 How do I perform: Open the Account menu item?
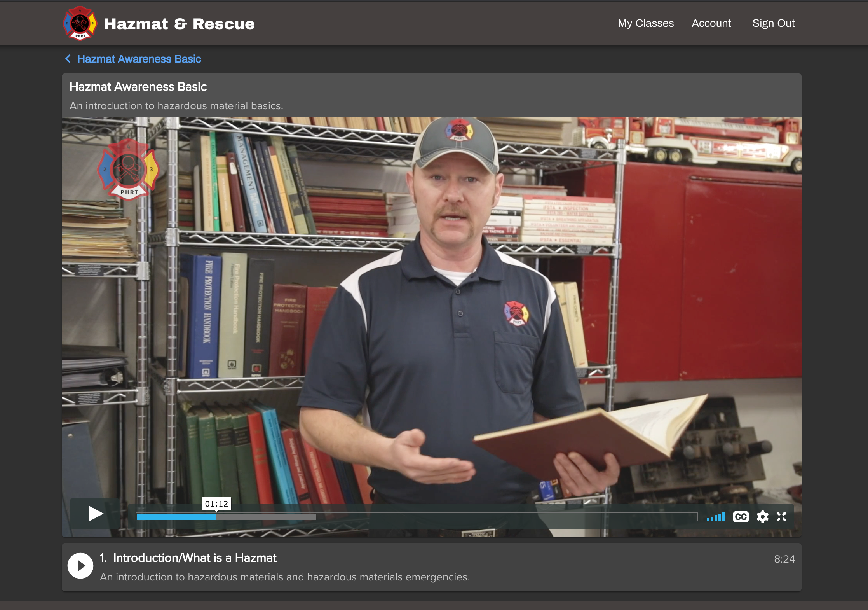(711, 23)
